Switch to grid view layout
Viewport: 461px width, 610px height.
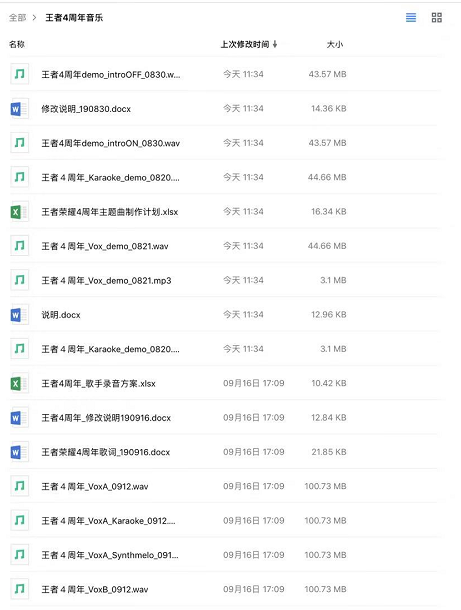click(x=436, y=18)
